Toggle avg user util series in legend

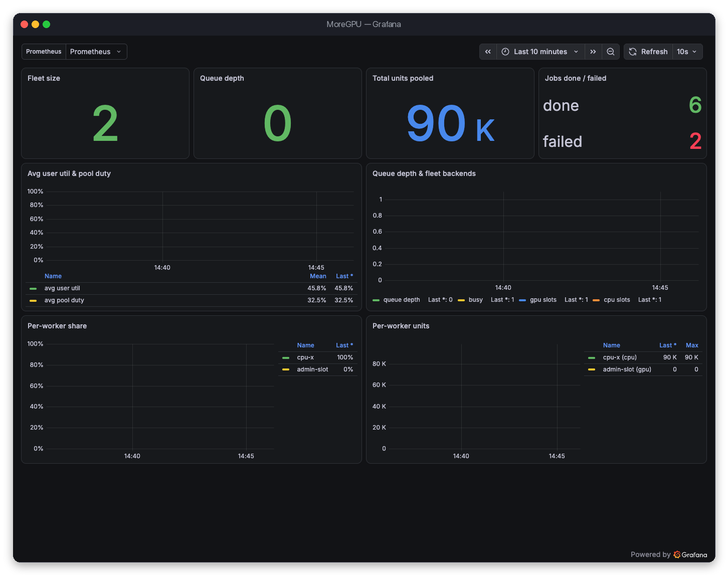(x=62, y=288)
